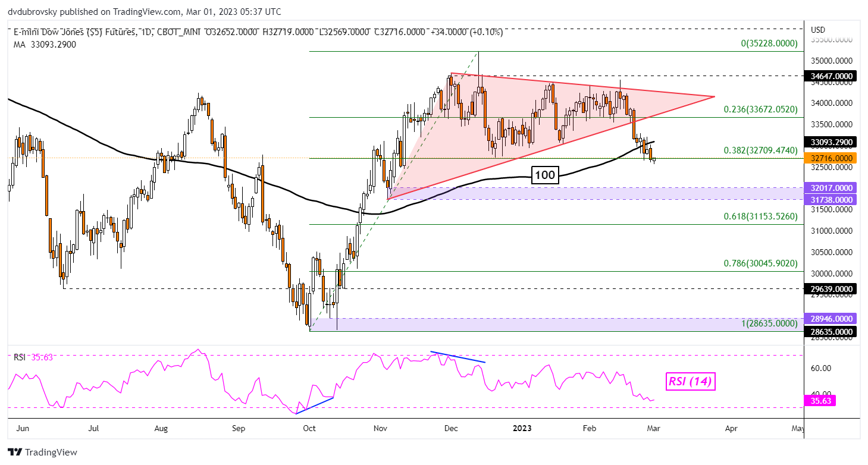Click the MA 33093.2900 indicator legend
The width and height of the screenshot is (868, 465).
pyautogui.click(x=45, y=44)
